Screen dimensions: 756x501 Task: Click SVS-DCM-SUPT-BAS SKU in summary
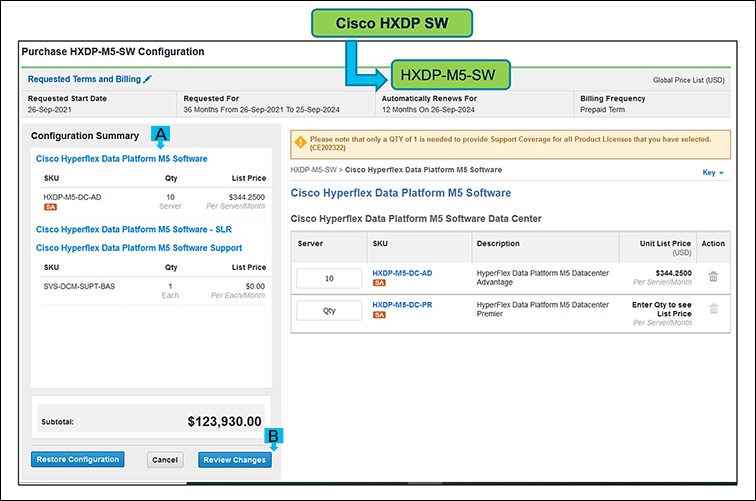[x=79, y=286]
